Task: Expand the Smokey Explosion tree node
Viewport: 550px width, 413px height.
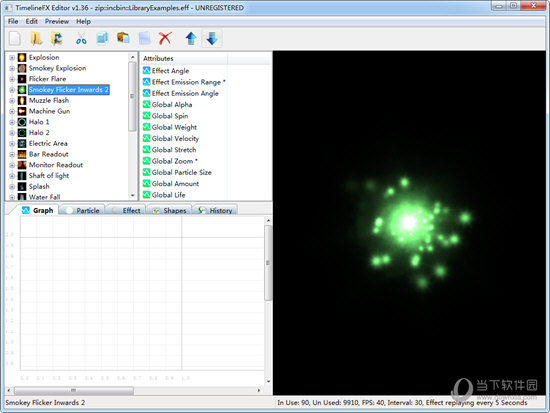Action: pyautogui.click(x=12, y=68)
